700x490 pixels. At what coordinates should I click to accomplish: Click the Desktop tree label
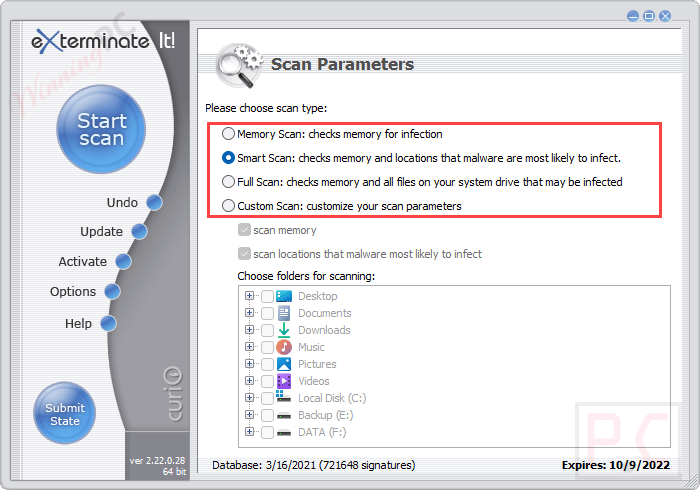point(317,296)
